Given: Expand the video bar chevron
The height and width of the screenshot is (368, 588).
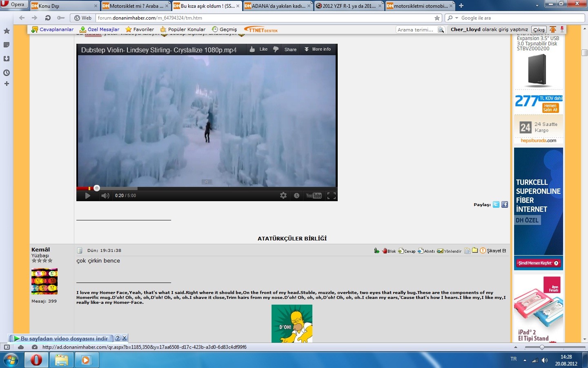Looking at the screenshot, I should [x=207, y=182].
